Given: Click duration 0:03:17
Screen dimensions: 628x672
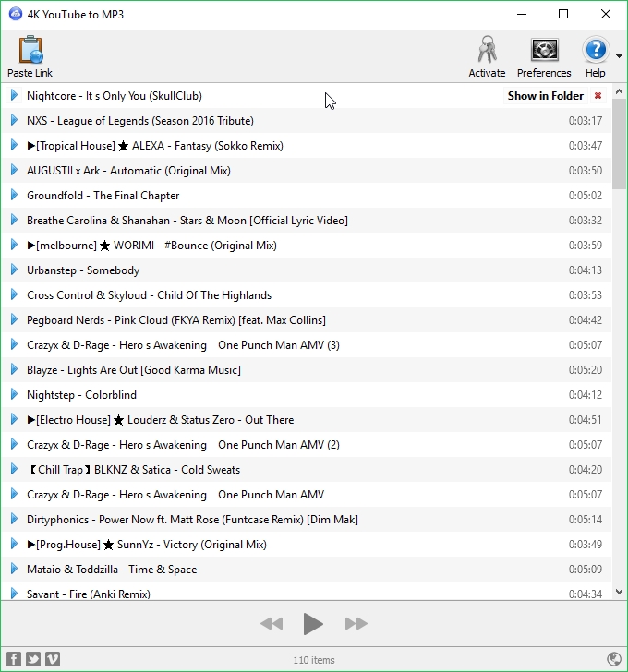Looking at the screenshot, I should click(x=586, y=120).
